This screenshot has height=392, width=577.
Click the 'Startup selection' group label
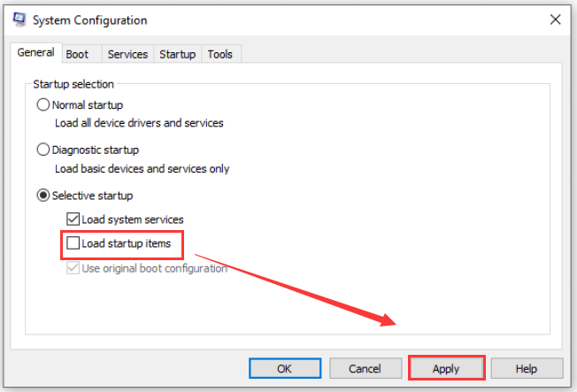73,84
